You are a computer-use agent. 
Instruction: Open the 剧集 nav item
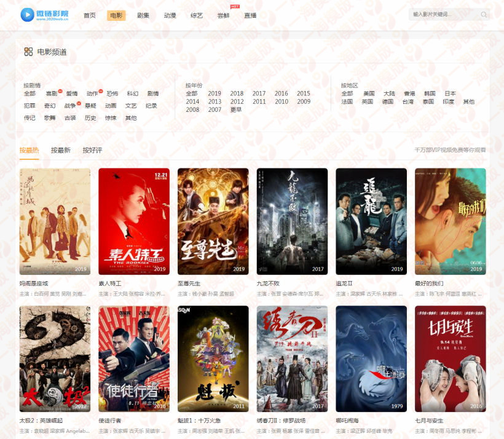[x=143, y=15]
